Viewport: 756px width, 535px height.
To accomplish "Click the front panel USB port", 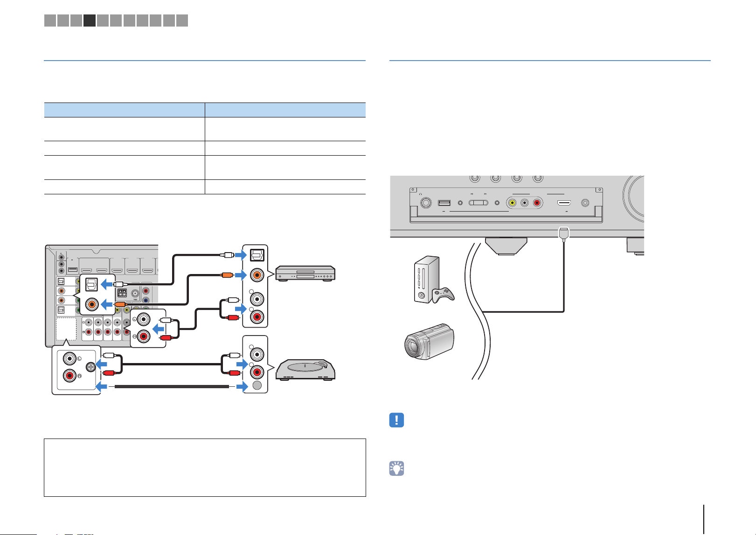I will tap(444, 203).
